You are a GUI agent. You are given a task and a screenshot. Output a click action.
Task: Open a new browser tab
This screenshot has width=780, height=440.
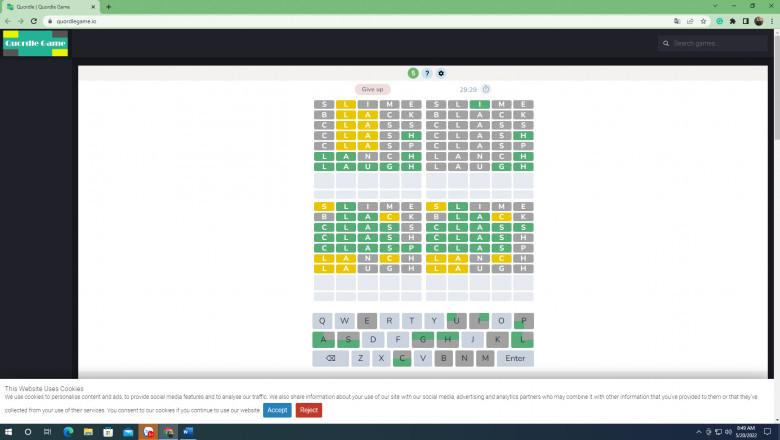coord(108,7)
